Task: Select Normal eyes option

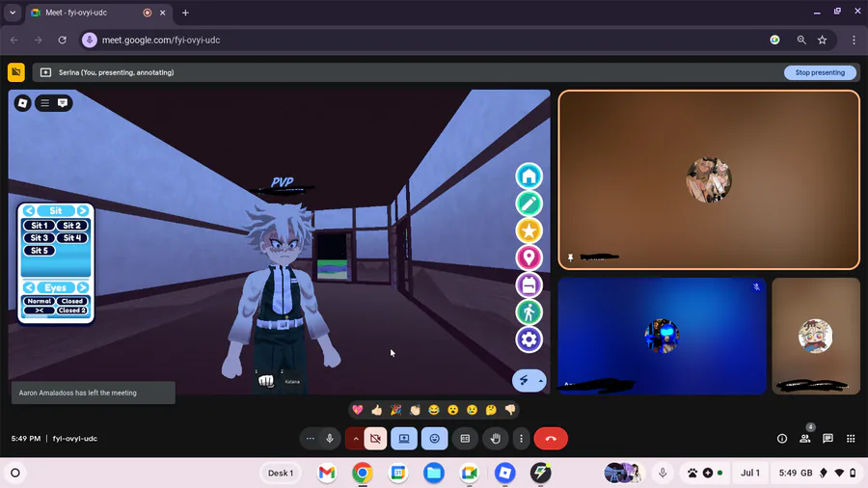Action: (39, 301)
